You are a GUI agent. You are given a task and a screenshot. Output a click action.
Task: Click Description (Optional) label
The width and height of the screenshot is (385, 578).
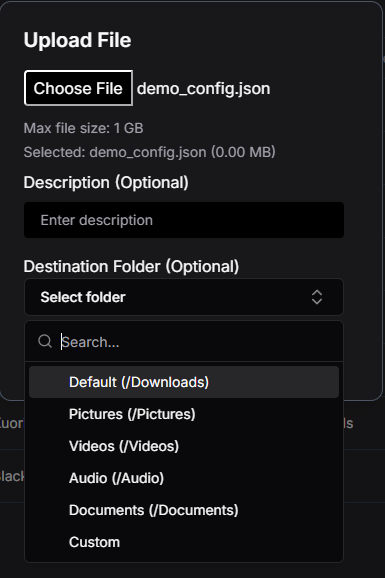point(106,182)
